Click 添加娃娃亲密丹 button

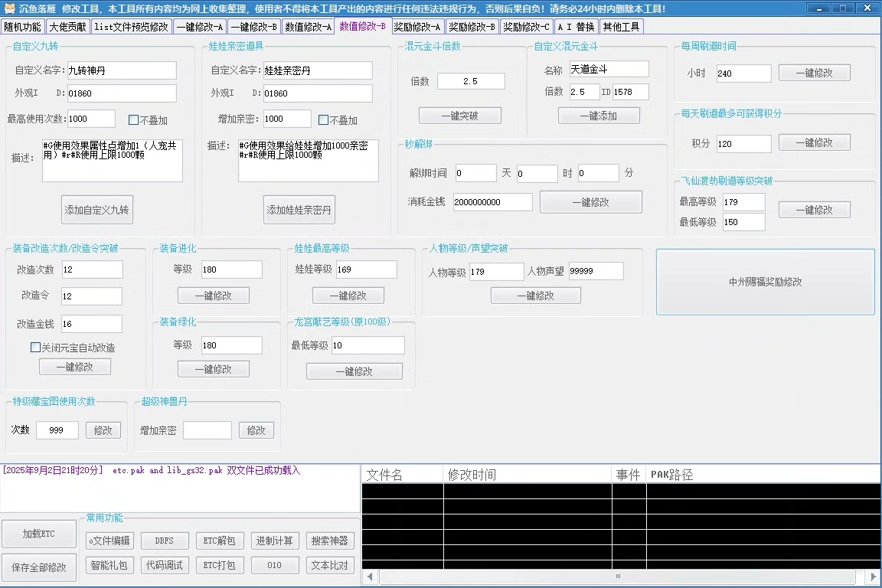[299, 210]
